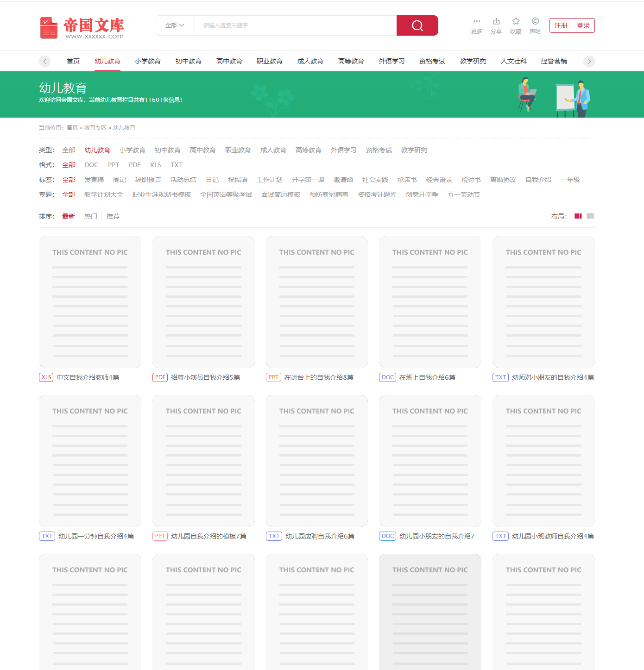Click 教育专区 breadcrumb link
This screenshot has height=670, width=644.
click(95, 128)
